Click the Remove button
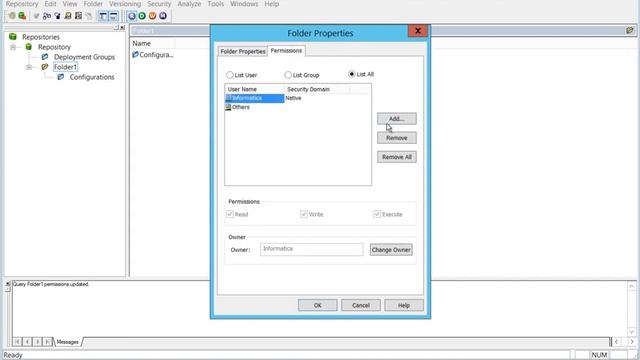Image resolution: width=640 pixels, height=360 pixels. tap(397, 138)
